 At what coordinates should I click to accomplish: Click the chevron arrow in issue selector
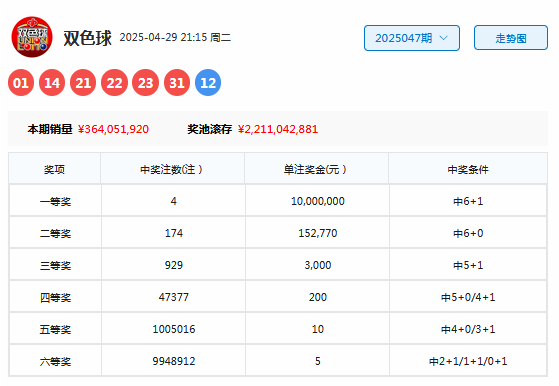[x=443, y=38]
